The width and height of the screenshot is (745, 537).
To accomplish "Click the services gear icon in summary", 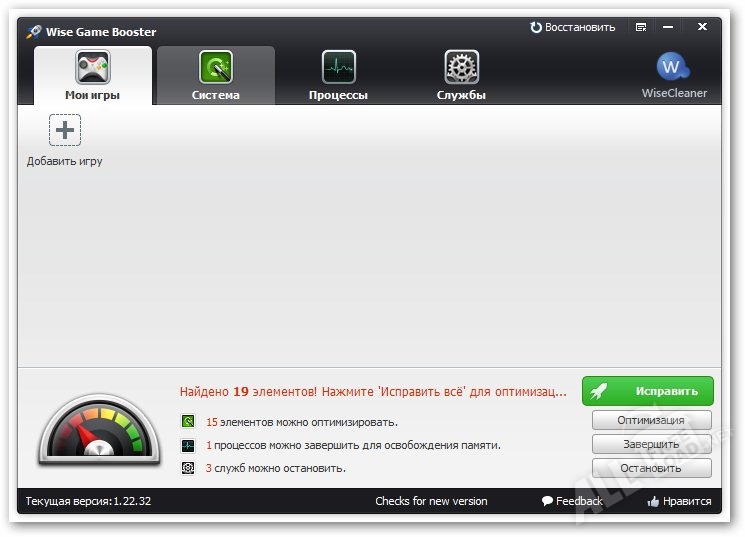I will tap(188, 468).
